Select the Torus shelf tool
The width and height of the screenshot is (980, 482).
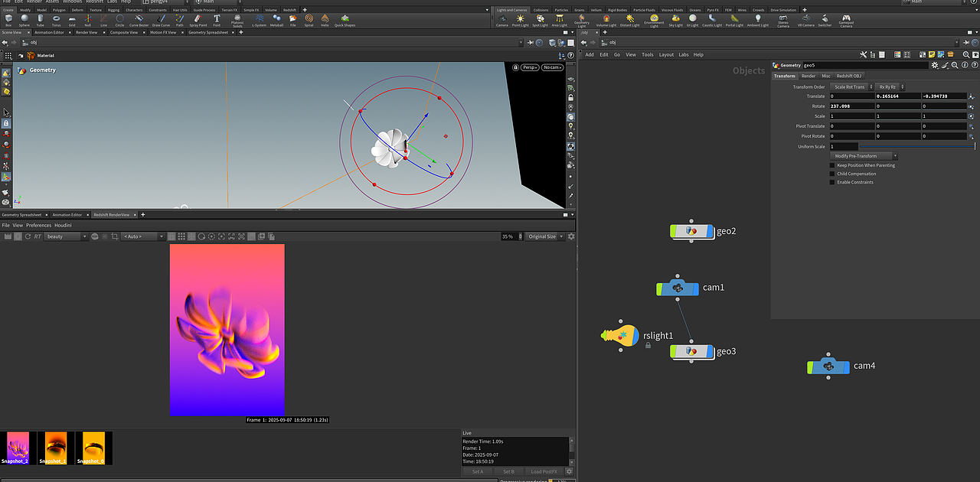pos(56,20)
